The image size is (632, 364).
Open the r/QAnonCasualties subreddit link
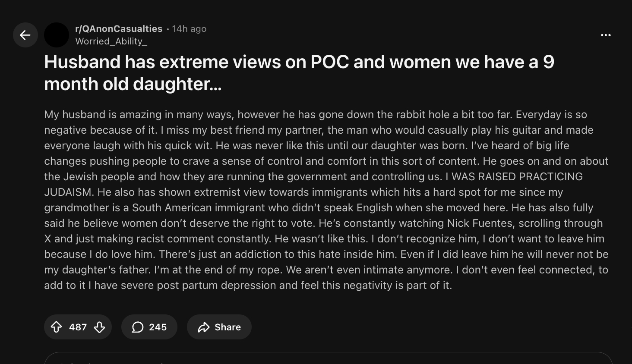119,29
